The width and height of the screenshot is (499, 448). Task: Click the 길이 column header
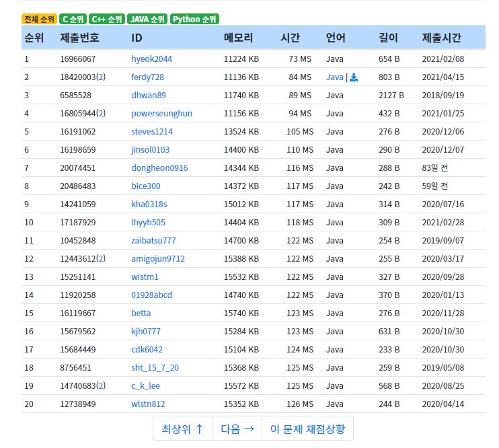click(388, 38)
